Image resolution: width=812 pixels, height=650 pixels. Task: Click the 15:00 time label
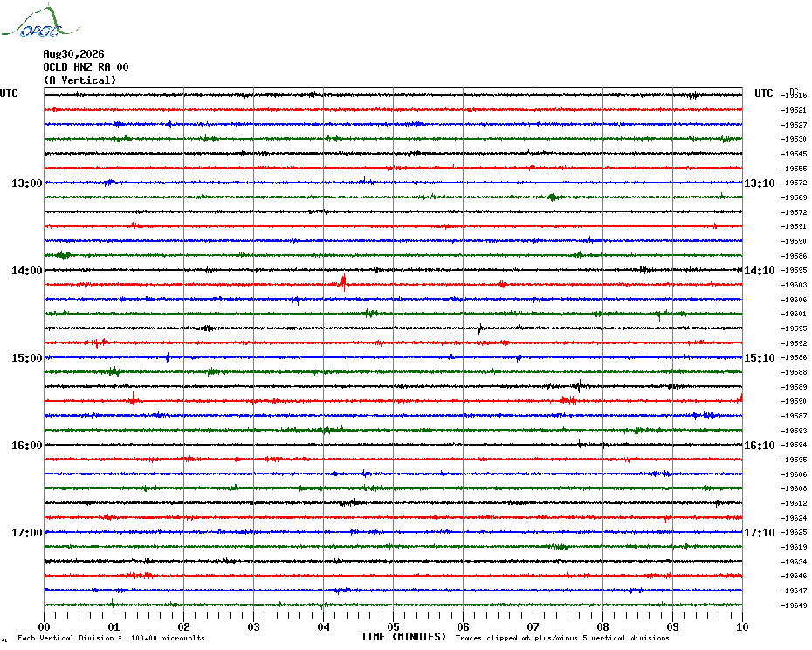click(x=27, y=358)
